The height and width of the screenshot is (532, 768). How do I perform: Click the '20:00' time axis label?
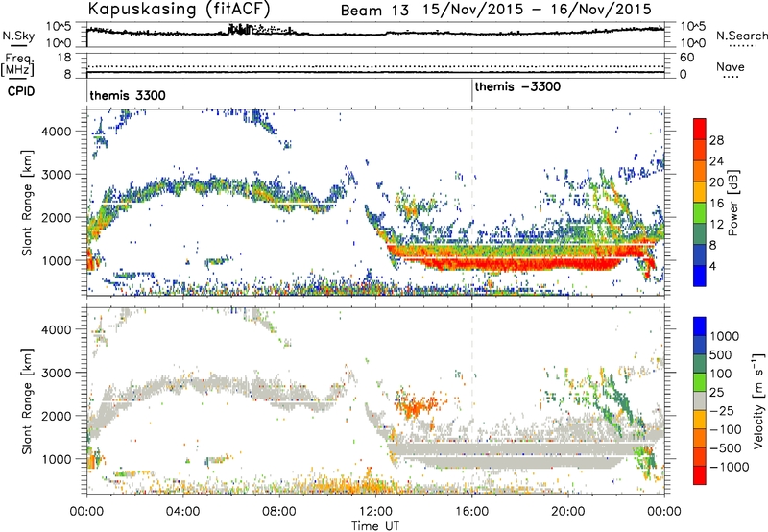pos(568,512)
